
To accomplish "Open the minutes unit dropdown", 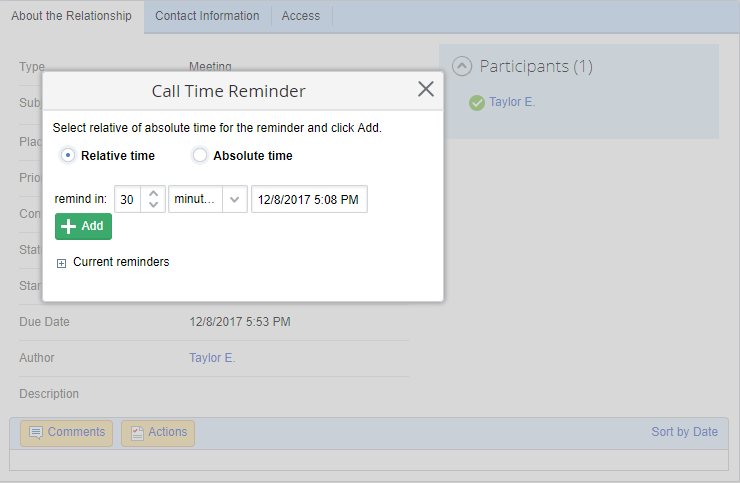I will tap(235, 199).
